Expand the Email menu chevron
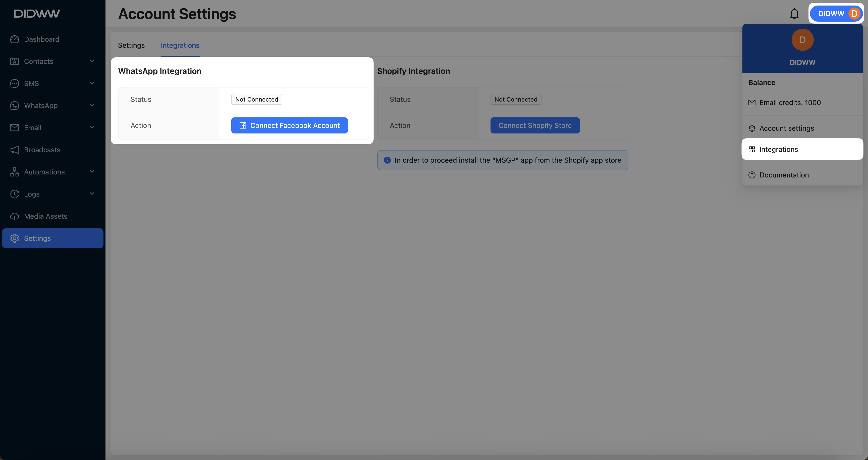 pyautogui.click(x=92, y=127)
